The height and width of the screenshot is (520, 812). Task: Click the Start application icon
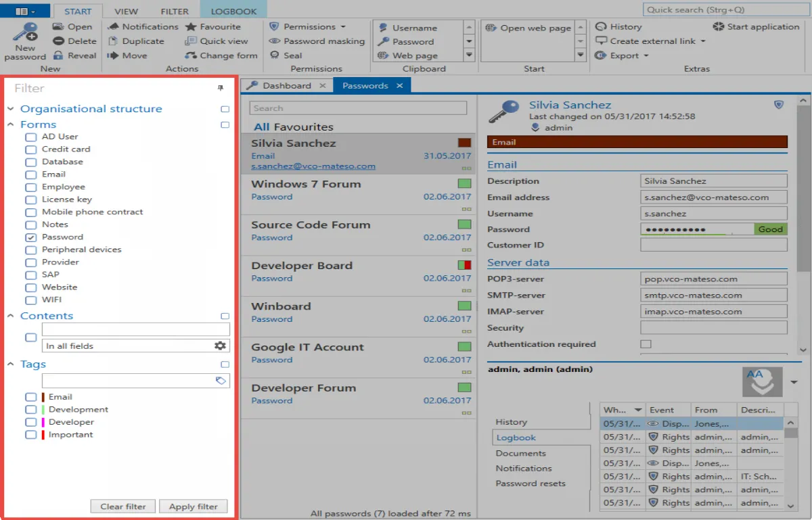(718, 27)
